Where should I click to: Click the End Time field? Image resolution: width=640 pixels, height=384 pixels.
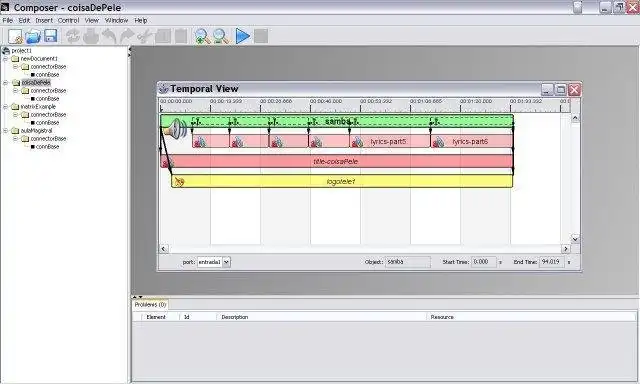pos(552,262)
